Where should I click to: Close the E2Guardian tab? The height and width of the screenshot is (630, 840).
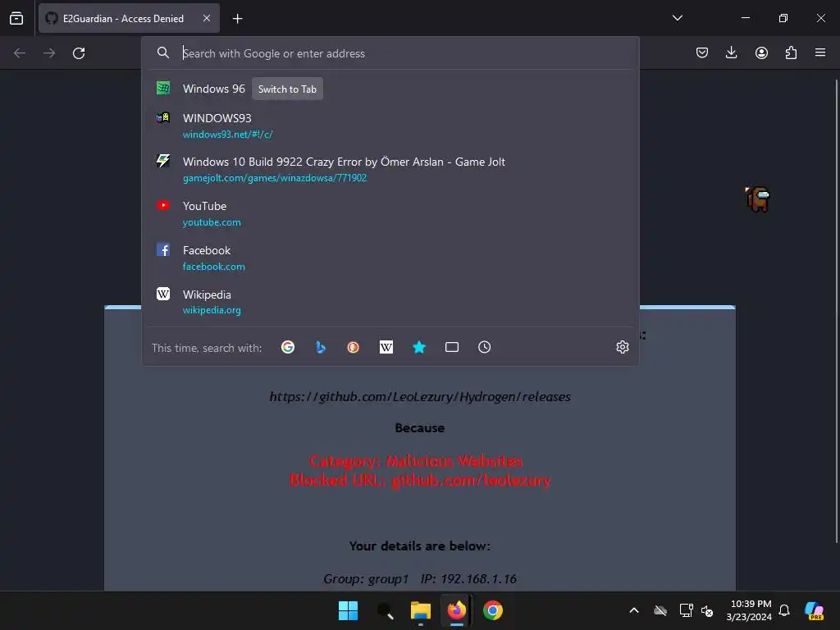pos(207,18)
